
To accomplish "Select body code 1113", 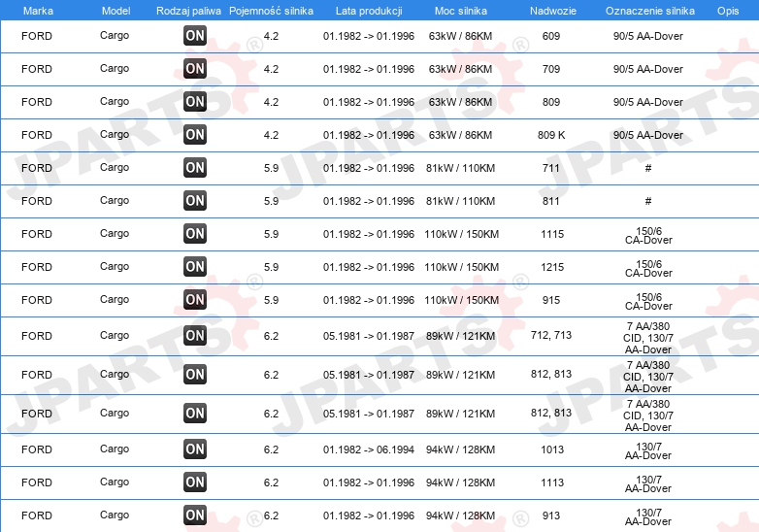I will click(552, 482).
